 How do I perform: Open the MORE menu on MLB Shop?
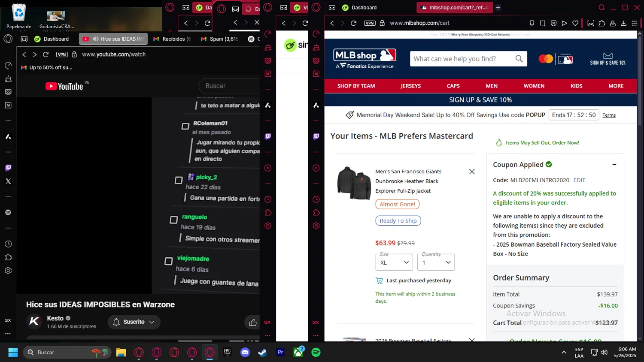click(616, 86)
